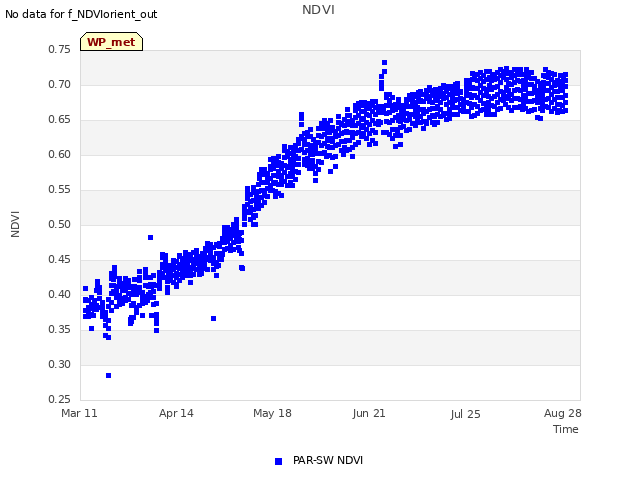Click the highest data point near 0.73
Screen dimensions: 640x480
tap(384, 62)
